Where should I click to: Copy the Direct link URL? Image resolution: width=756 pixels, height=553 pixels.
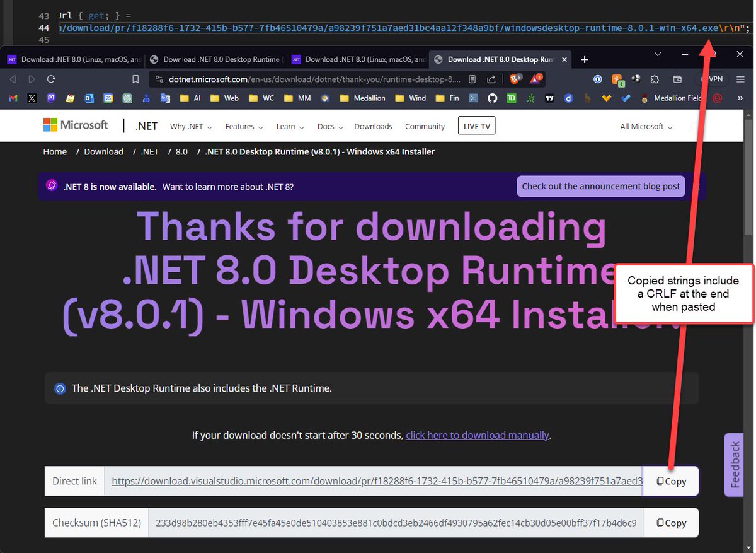671,481
